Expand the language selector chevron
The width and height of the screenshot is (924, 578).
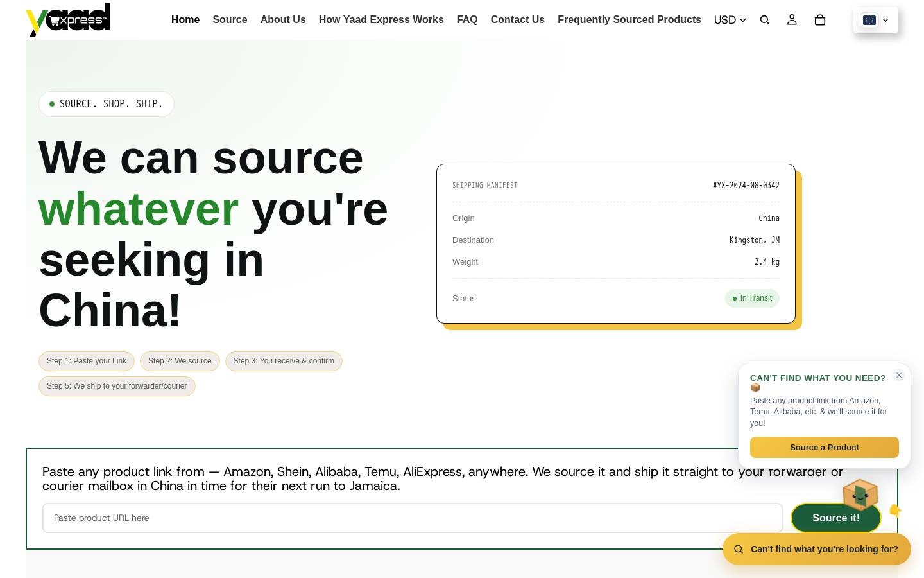(x=886, y=20)
